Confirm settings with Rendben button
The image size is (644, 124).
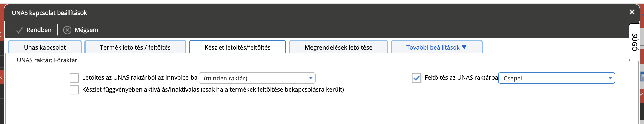(34, 30)
